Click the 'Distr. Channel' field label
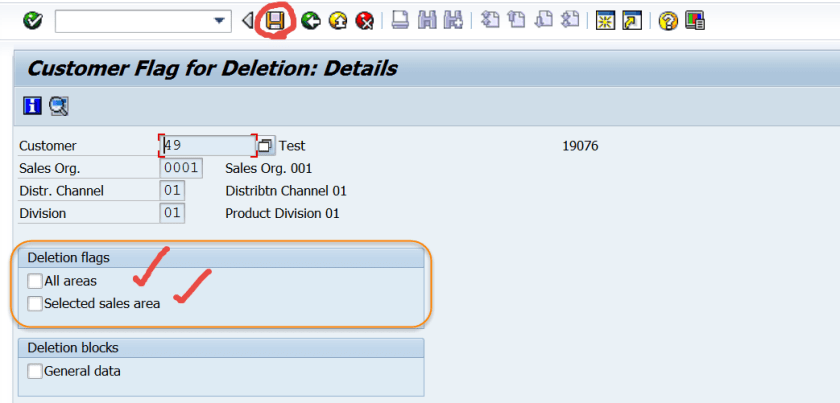The height and width of the screenshot is (403, 840). point(62,191)
